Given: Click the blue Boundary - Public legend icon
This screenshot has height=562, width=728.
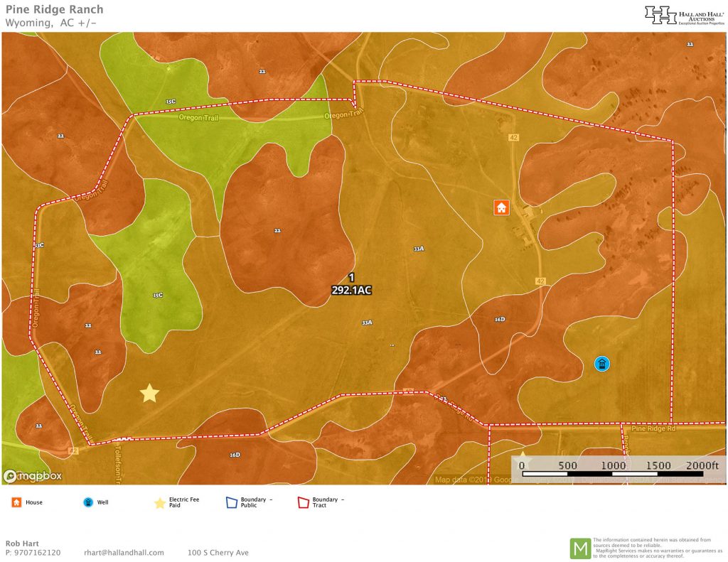Looking at the screenshot, I should tap(231, 502).
